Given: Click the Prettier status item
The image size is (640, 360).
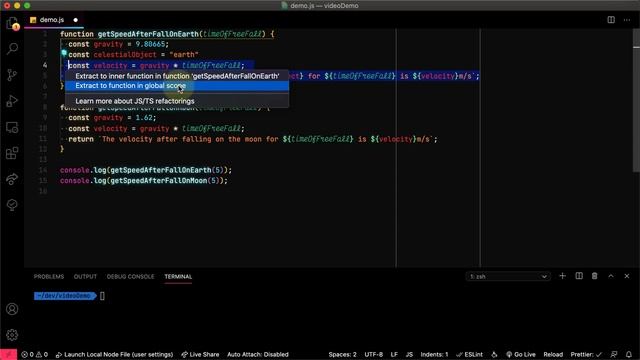Looking at the screenshot, I should point(586,354).
